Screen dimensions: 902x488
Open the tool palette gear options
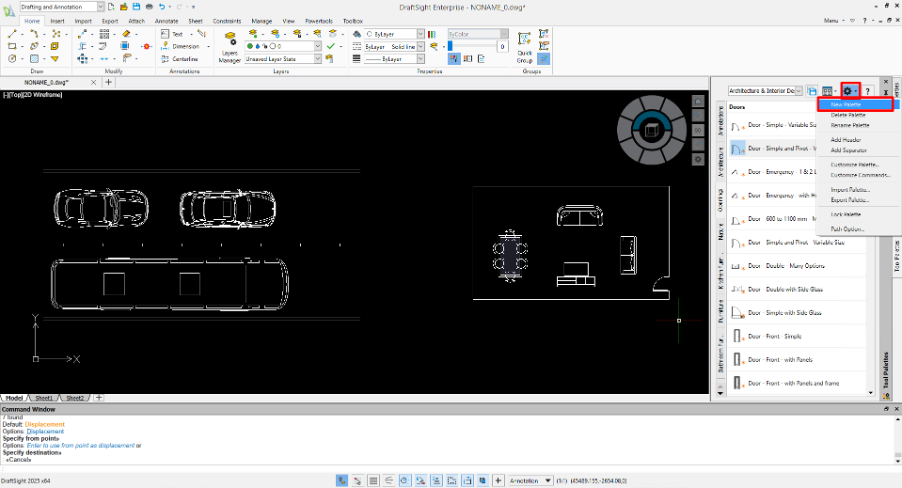point(850,91)
